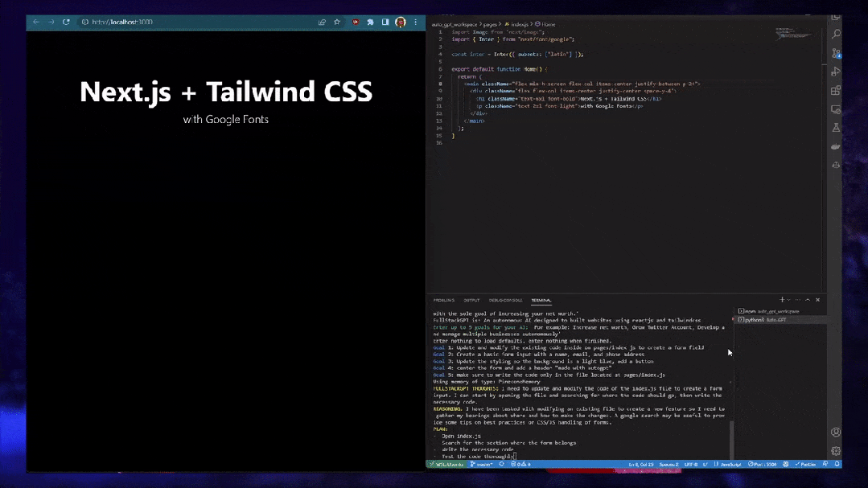The height and width of the screenshot is (488, 868).
Task: Click the WSL Ubuntu remote indicator
Action: [x=446, y=464]
